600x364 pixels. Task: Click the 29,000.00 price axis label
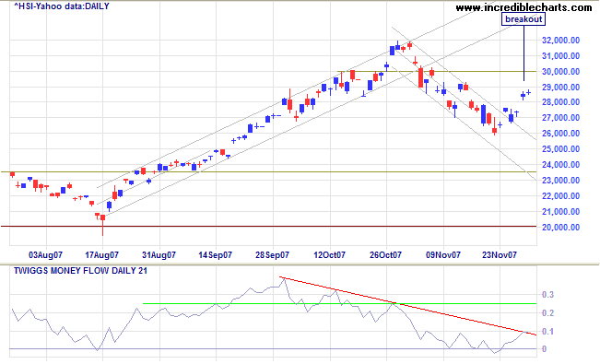click(561, 88)
